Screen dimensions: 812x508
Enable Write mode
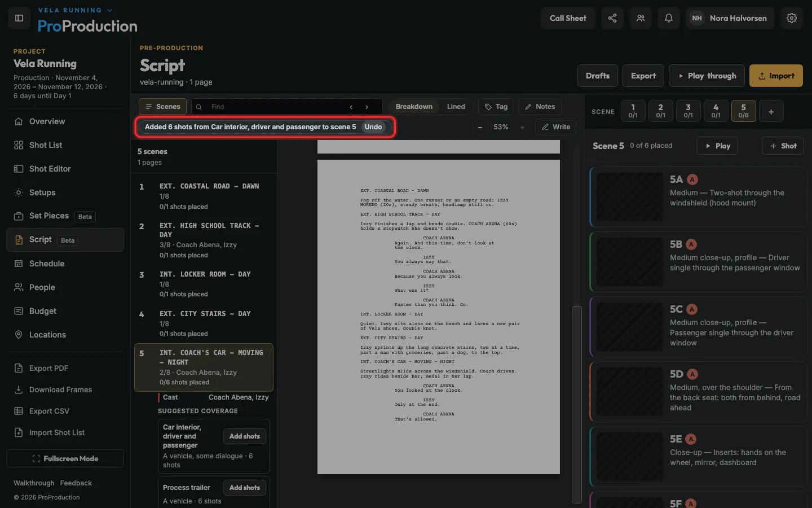[x=556, y=127]
